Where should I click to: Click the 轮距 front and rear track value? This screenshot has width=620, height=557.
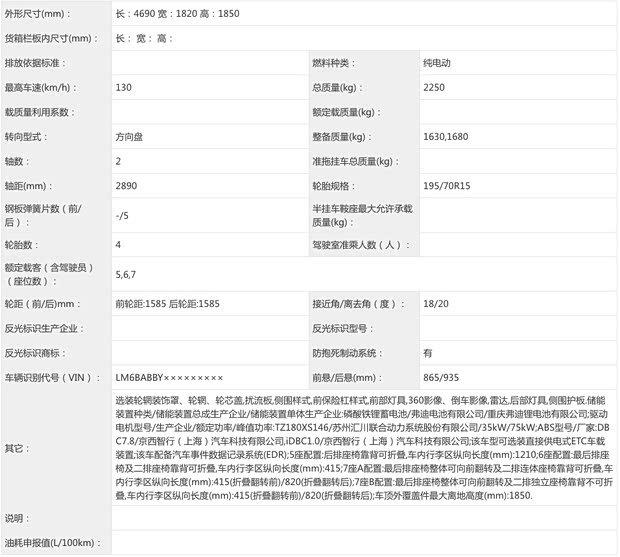[x=167, y=303]
